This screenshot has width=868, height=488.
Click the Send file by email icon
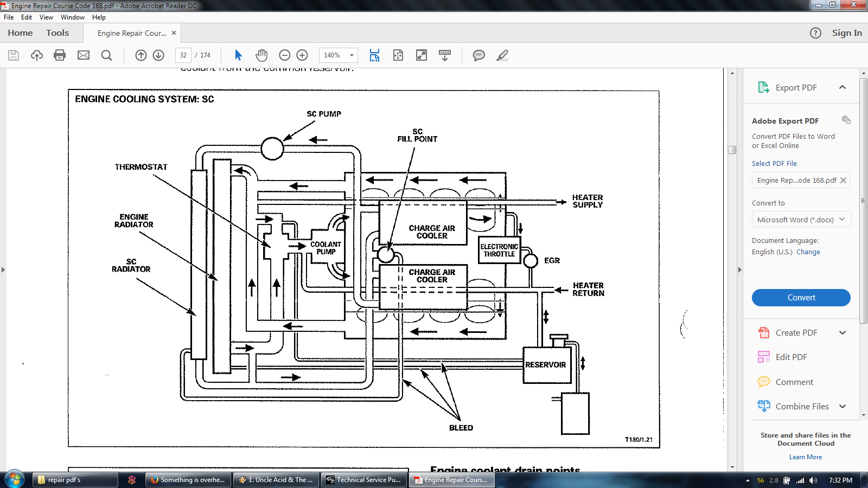click(x=84, y=55)
